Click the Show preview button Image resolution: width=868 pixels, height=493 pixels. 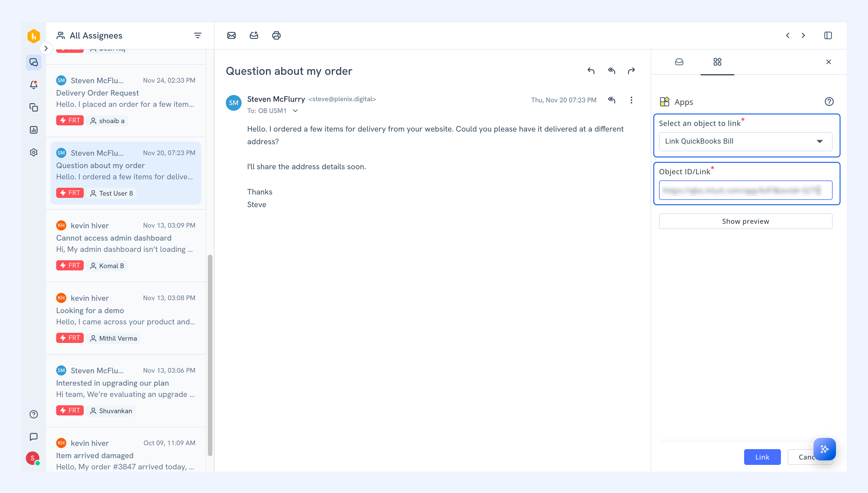745,221
